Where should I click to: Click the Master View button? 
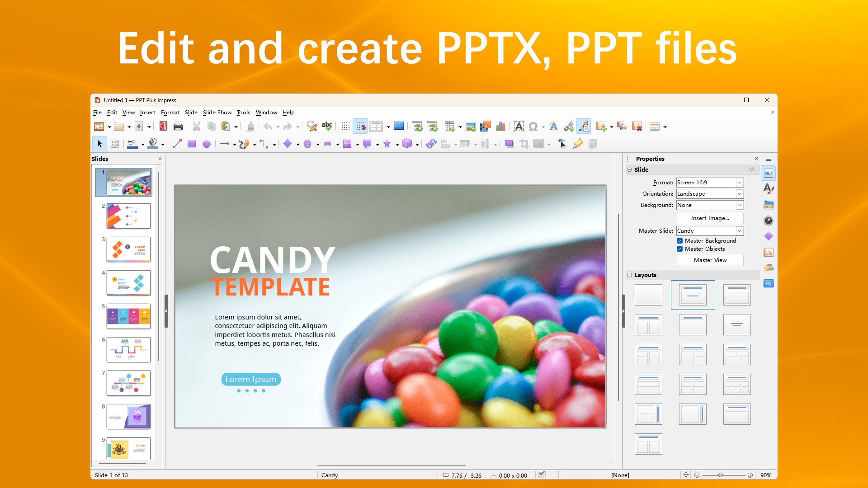coord(710,260)
